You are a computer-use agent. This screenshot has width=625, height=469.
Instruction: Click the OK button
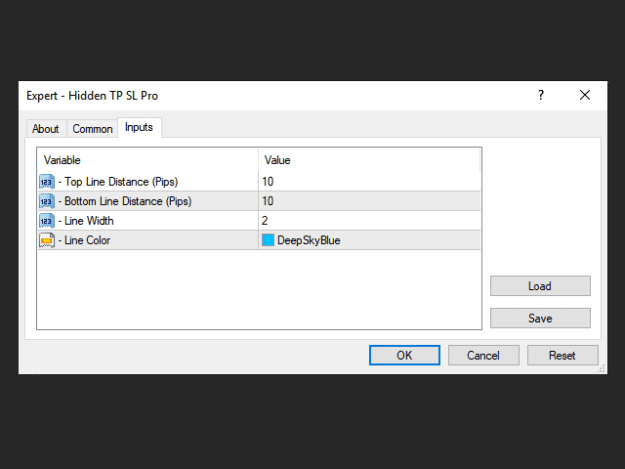[x=405, y=355]
